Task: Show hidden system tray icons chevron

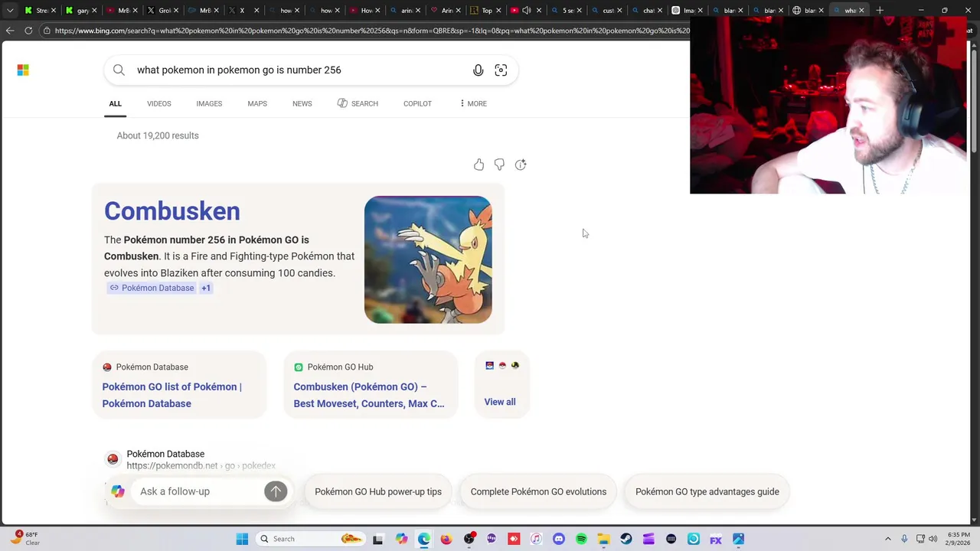Action: 888,539
